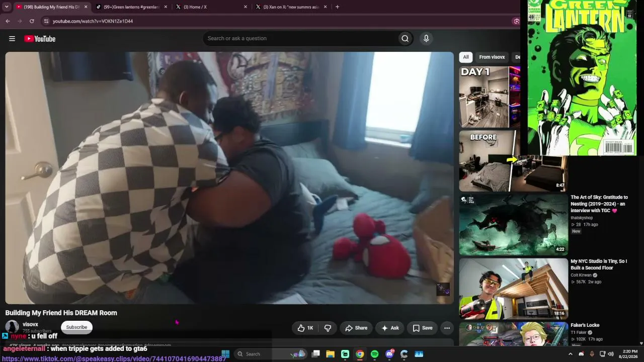This screenshot has width=644, height=362.
Task: Share the video
Action: click(356, 328)
